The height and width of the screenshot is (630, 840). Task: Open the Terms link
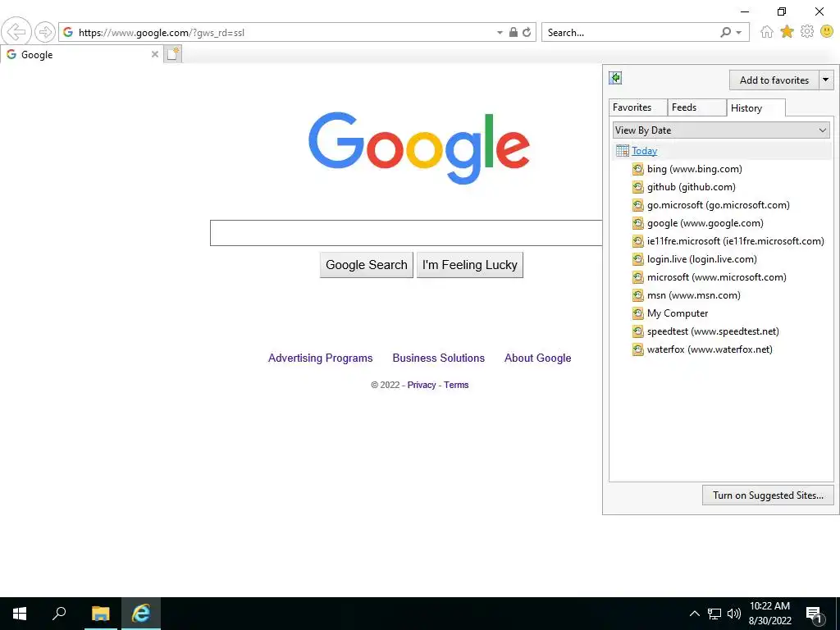tap(456, 386)
